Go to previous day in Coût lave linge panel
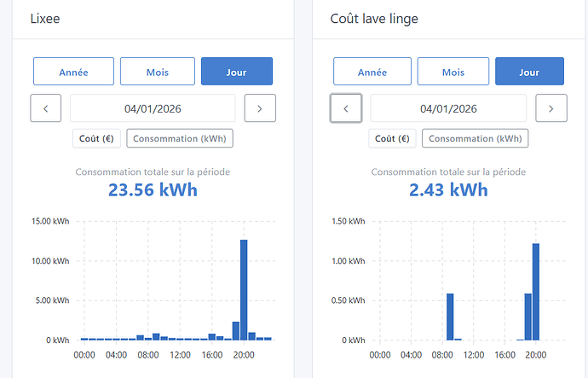The height and width of the screenshot is (378, 588). tap(346, 108)
